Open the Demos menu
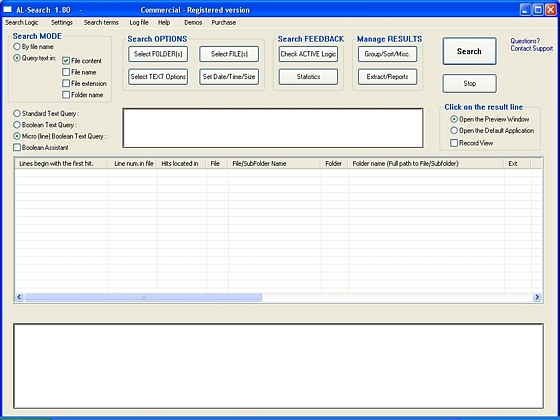Image resolution: width=560 pixels, height=420 pixels. coord(193,22)
